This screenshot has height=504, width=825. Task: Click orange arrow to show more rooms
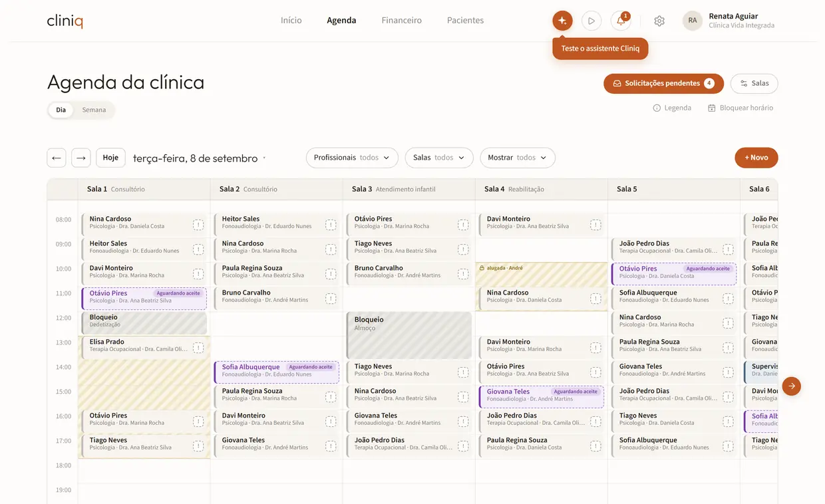click(x=792, y=386)
